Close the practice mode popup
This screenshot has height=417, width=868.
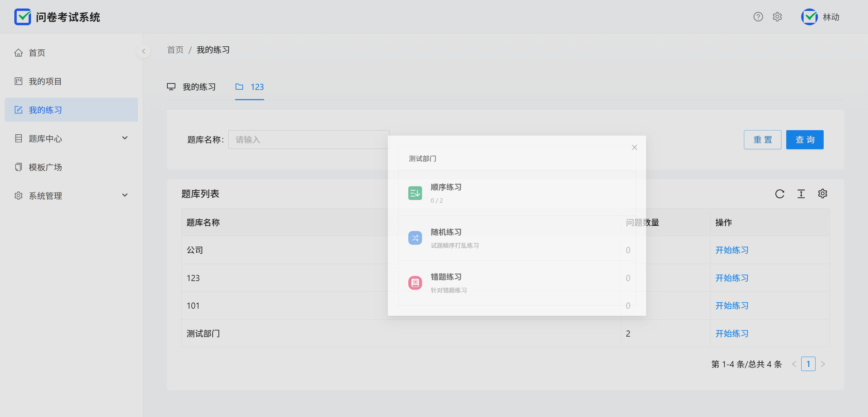(x=634, y=148)
